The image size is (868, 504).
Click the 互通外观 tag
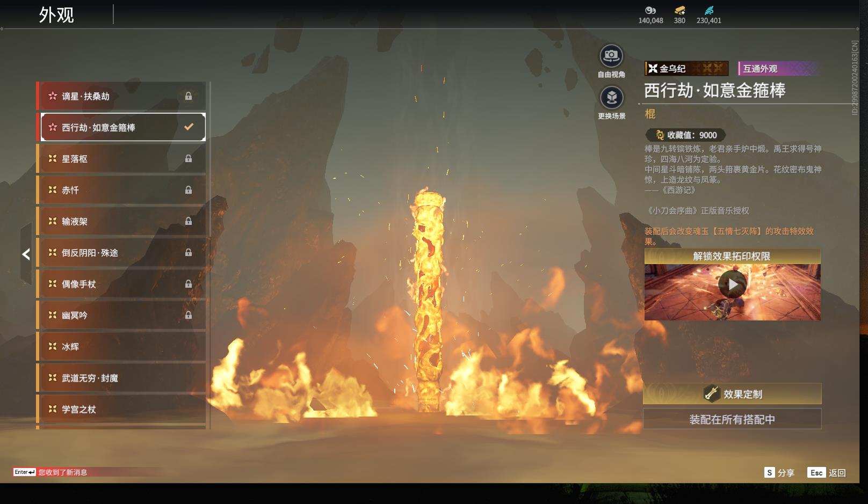(778, 68)
